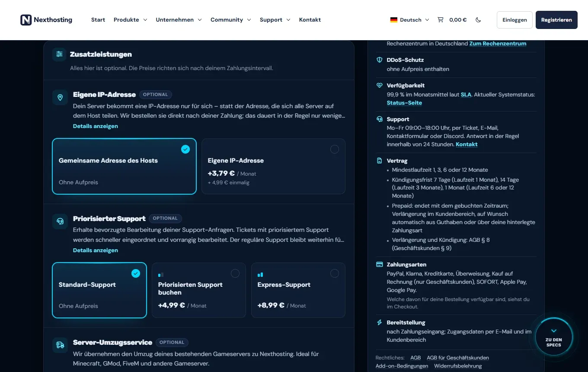Select the Eigene IP-Adresse +3,79 € option
Image resolution: width=588 pixels, height=372 pixels.
(273, 167)
